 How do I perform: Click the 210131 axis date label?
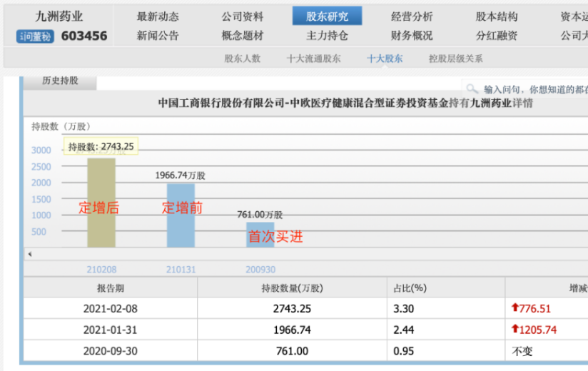(181, 270)
